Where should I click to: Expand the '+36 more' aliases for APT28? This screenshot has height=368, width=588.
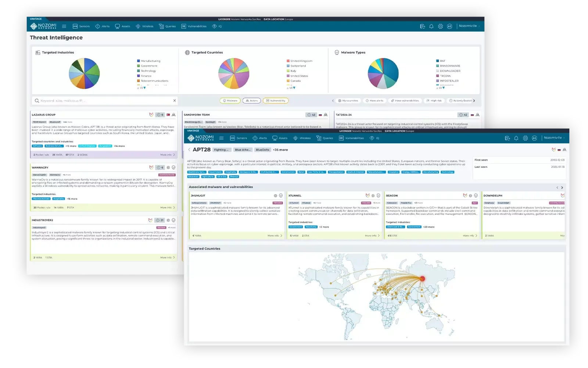[x=280, y=150]
